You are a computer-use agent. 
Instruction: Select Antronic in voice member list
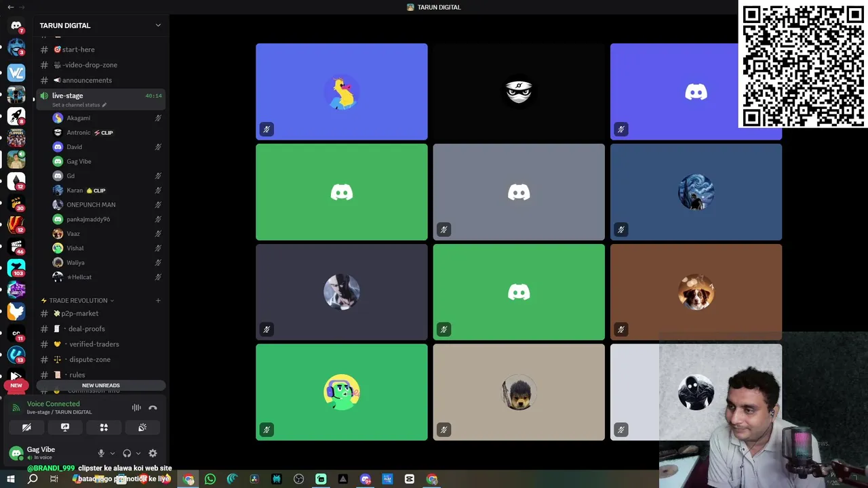click(x=107, y=133)
